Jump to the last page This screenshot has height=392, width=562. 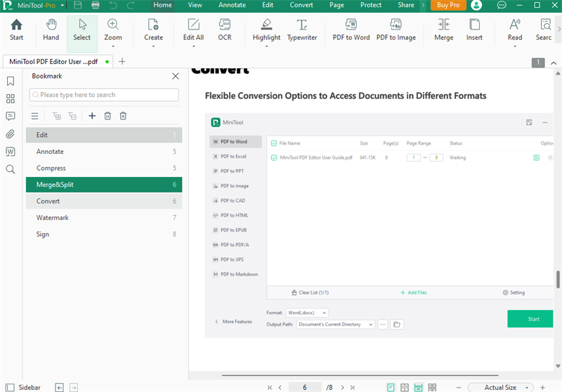[353, 387]
